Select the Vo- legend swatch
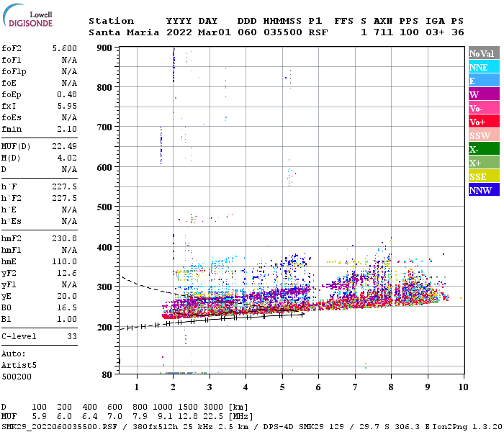504x432 pixels. click(x=484, y=108)
